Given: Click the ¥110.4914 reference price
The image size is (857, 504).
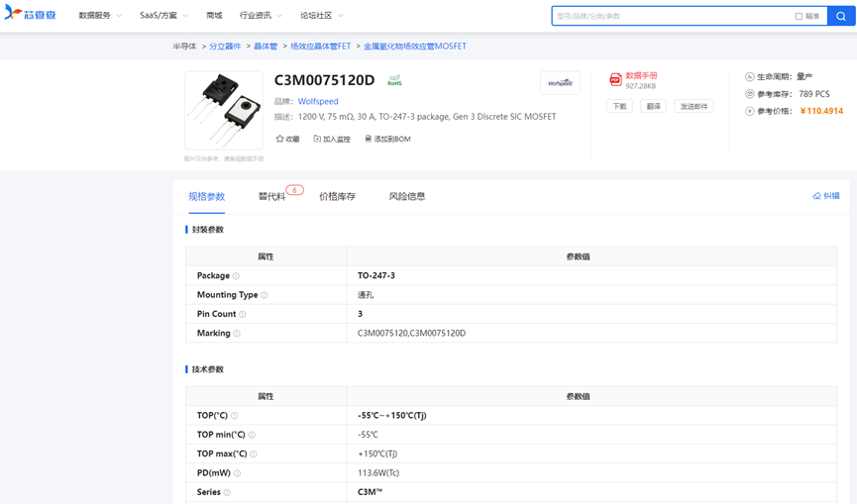Looking at the screenshot, I should point(821,111).
